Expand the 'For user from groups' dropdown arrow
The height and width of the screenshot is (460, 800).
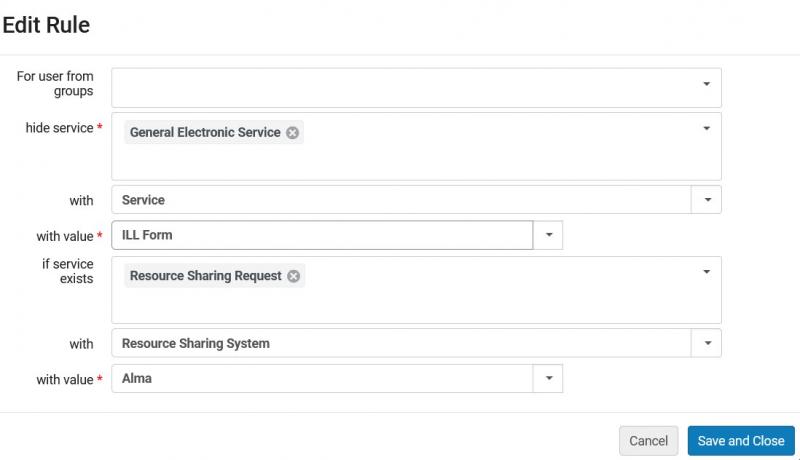(707, 84)
